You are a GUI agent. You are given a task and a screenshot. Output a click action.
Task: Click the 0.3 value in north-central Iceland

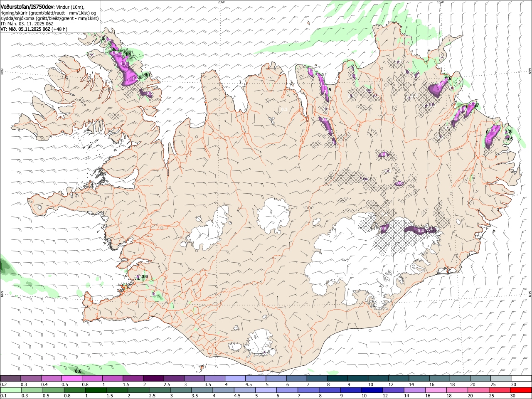[284, 109]
